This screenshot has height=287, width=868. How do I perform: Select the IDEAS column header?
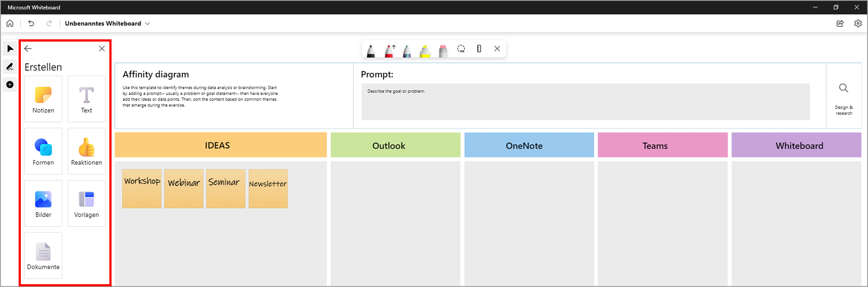point(221,145)
